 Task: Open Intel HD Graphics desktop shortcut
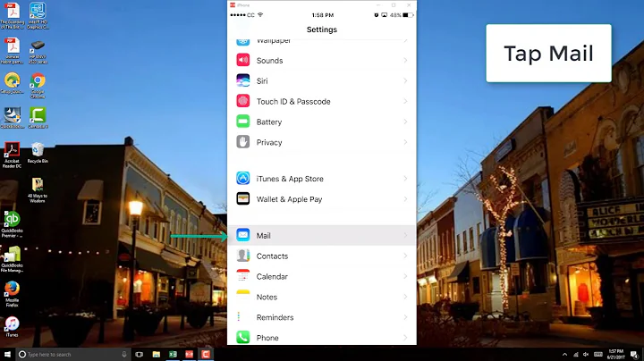[x=38, y=15]
